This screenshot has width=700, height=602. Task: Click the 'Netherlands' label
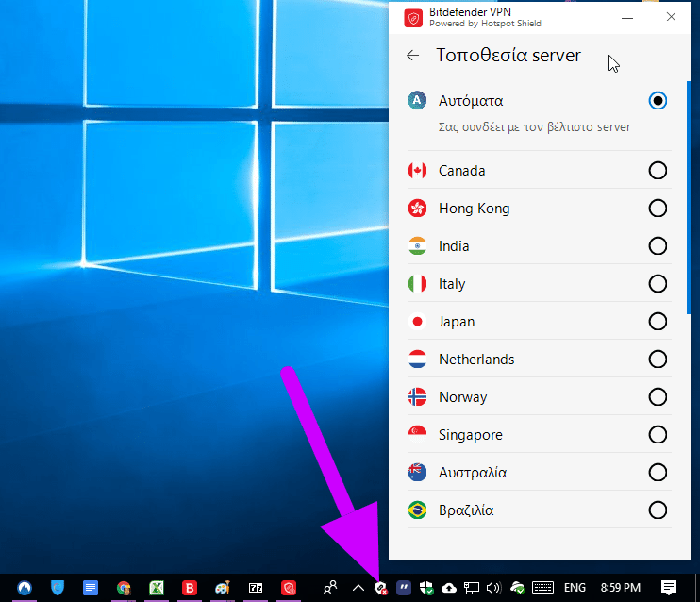click(x=476, y=360)
